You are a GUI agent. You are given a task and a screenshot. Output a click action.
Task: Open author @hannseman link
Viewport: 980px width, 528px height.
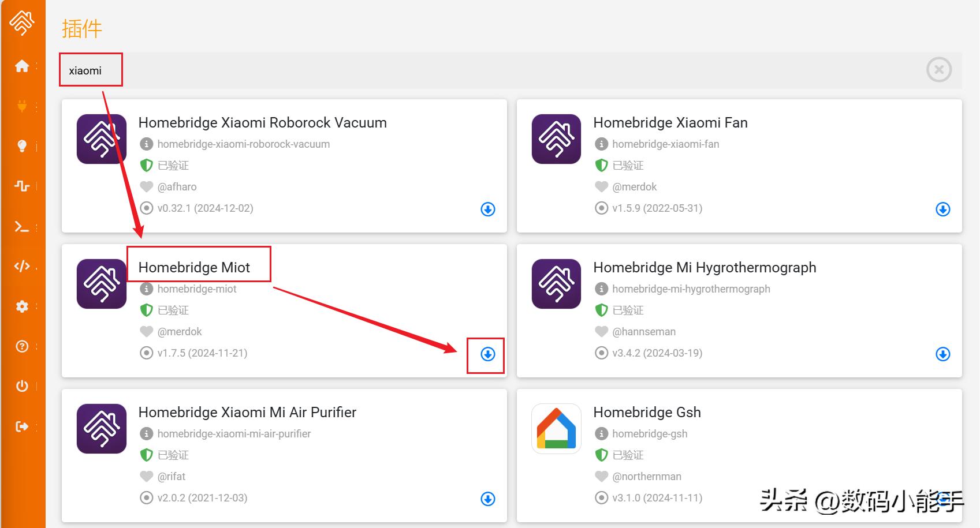click(644, 332)
